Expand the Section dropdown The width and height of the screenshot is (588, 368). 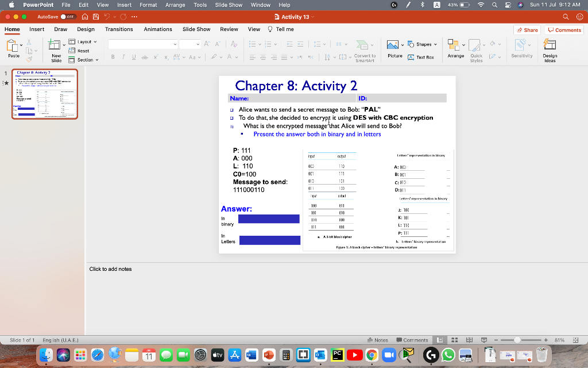pos(84,60)
